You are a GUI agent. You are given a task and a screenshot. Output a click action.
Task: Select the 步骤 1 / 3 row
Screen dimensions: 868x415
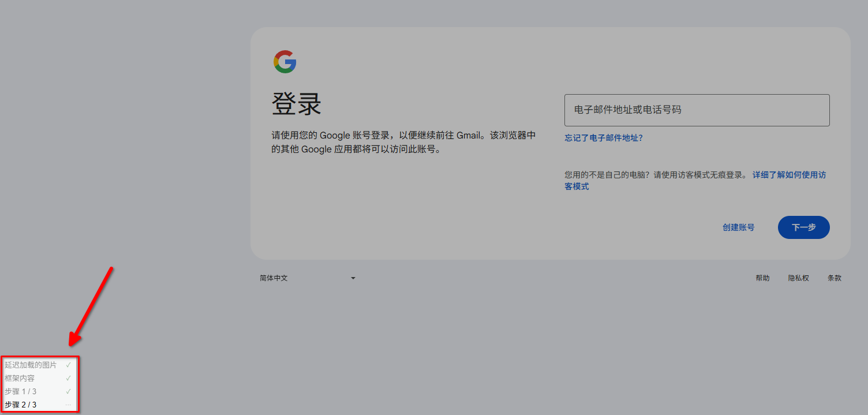39,391
